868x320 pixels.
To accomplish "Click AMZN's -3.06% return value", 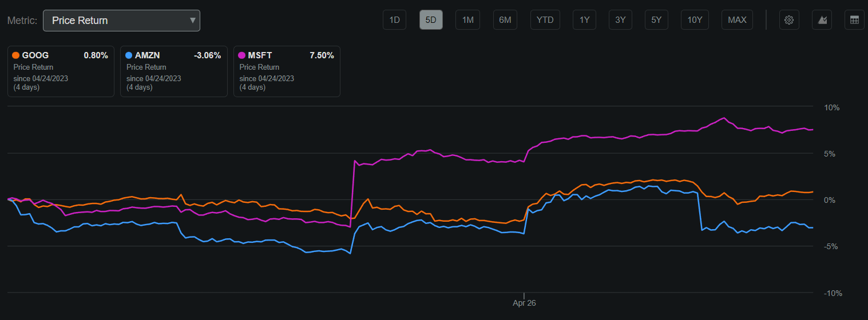I will click(x=207, y=55).
